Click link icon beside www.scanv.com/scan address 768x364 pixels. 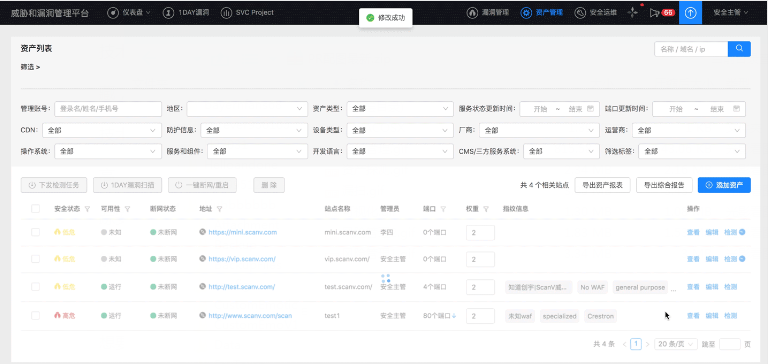[x=202, y=315]
